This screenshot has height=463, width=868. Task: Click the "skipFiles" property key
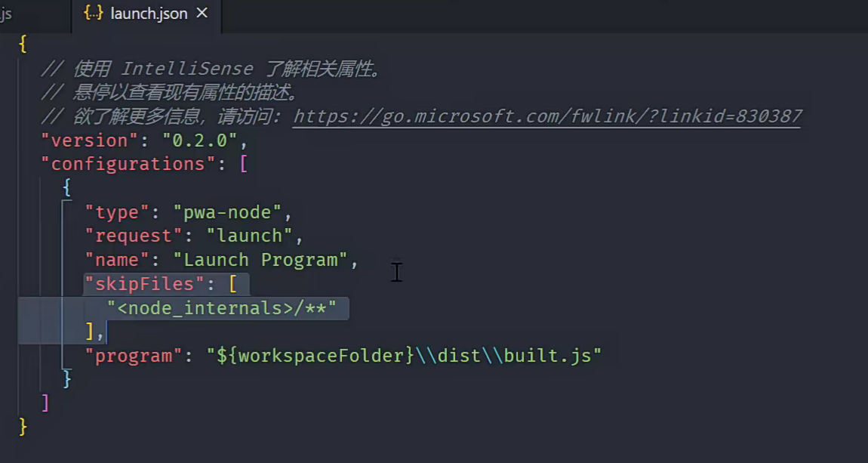tap(143, 283)
